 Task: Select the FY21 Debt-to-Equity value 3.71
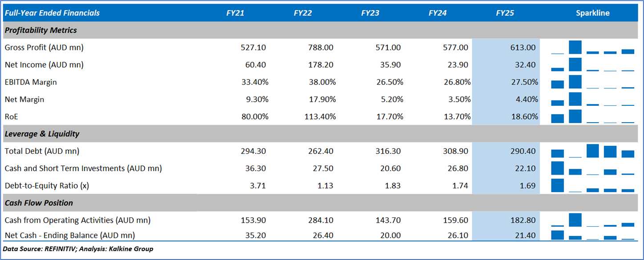[x=258, y=186]
